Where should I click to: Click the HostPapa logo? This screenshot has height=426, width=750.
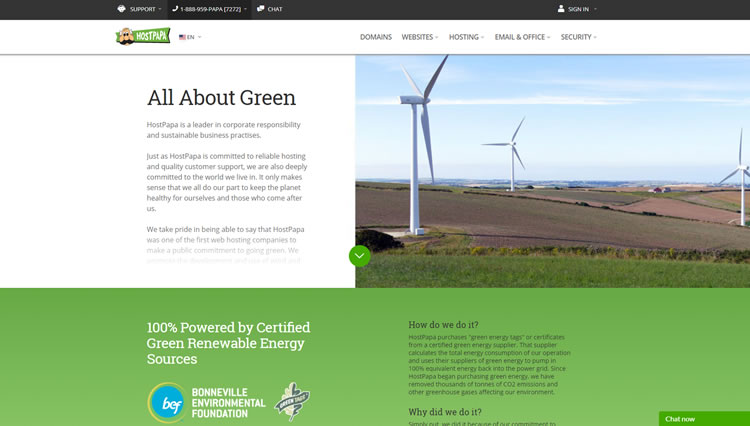143,36
